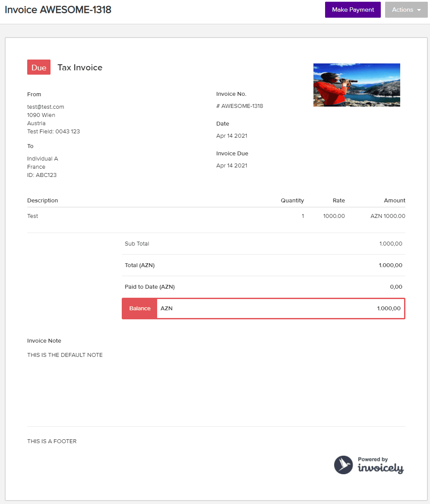Click the Test Field: 0043 123 line
Screen dimensions: 430x504
[x=54, y=132]
